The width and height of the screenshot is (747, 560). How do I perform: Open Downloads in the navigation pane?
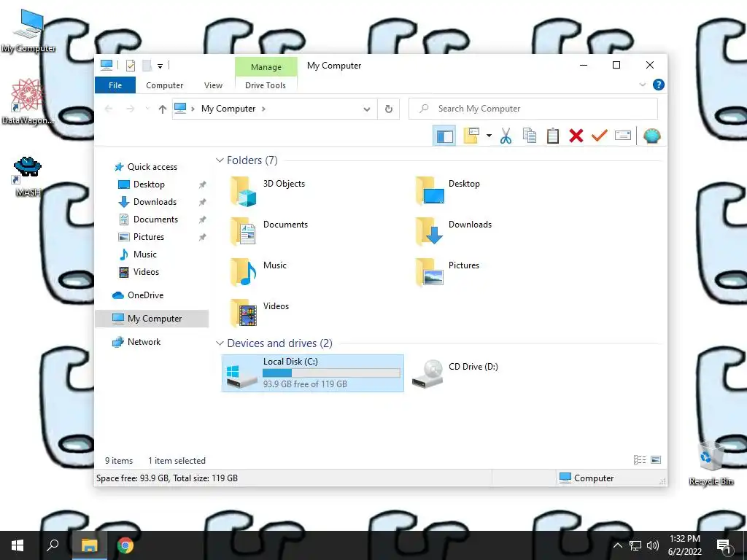pyautogui.click(x=155, y=202)
